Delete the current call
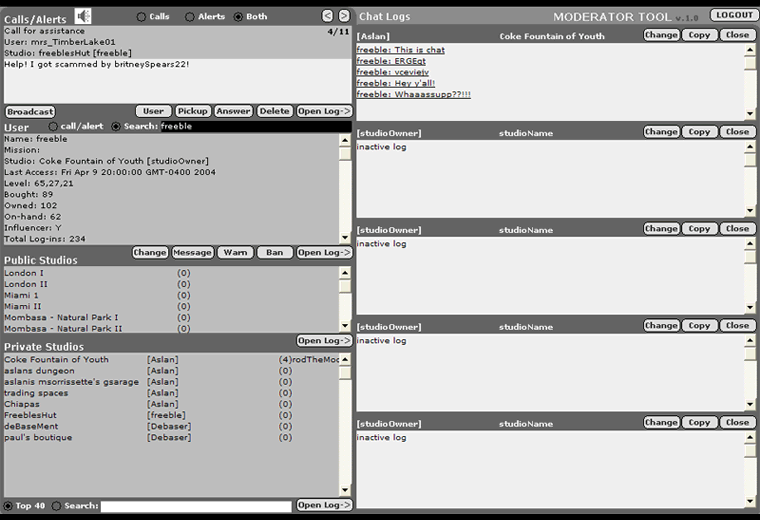Screen dimensions: 760x520 pos(274,111)
